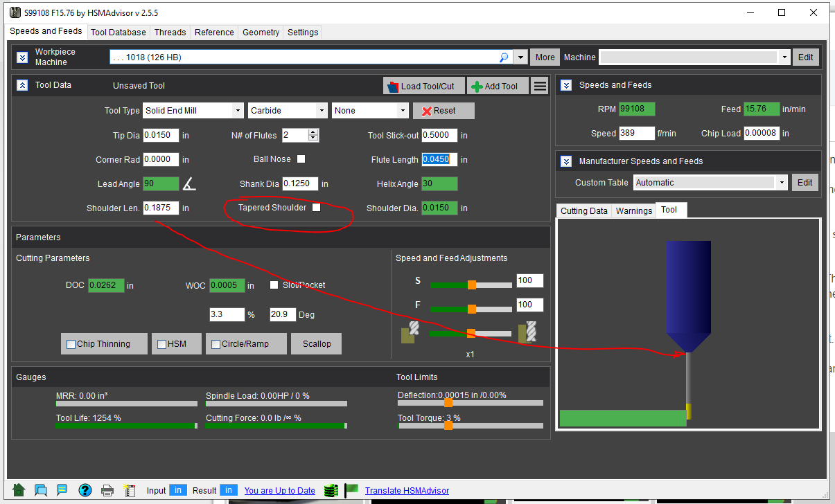The height and width of the screenshot is (504, 835).
Task: Click the home icon in the bottom bar
Action: coord(19,490)
